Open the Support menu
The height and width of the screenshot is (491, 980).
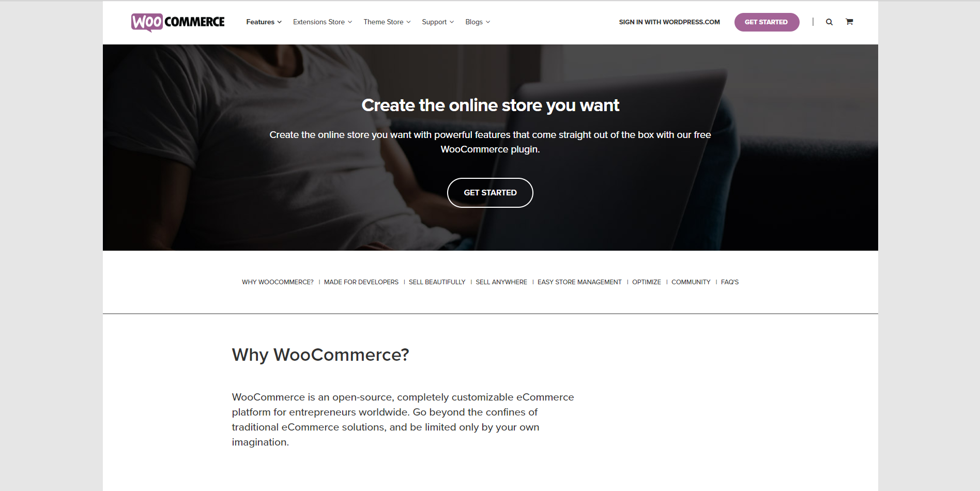coord(438,22)
